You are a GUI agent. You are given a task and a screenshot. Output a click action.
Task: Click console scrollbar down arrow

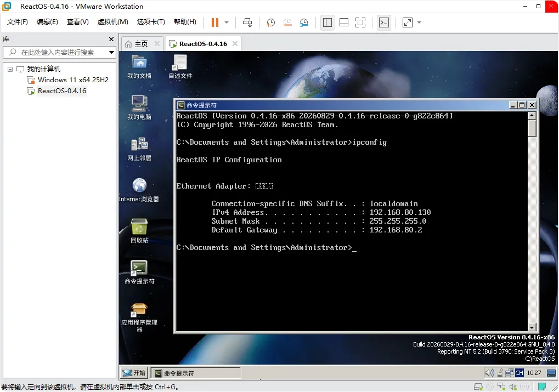(x=532, y=327)
